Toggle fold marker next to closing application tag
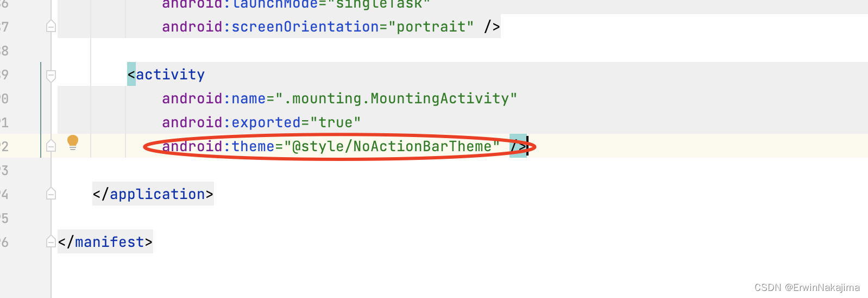 click(x=51, y=194)
